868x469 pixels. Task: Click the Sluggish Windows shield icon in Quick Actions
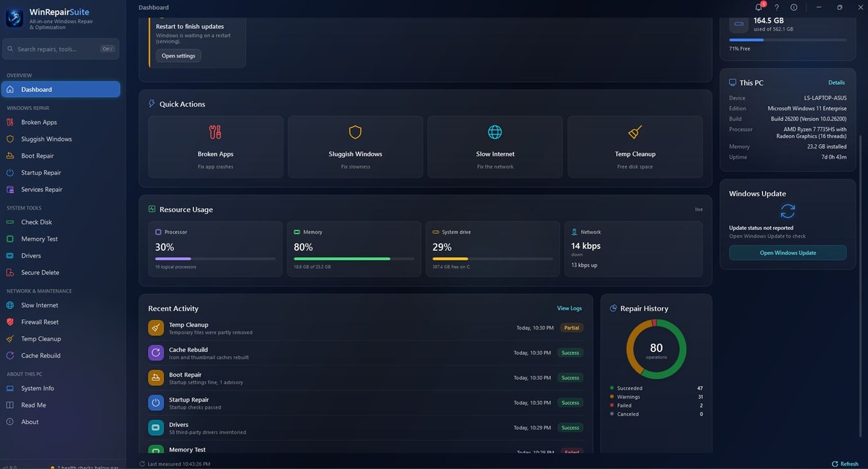[356, 132]
